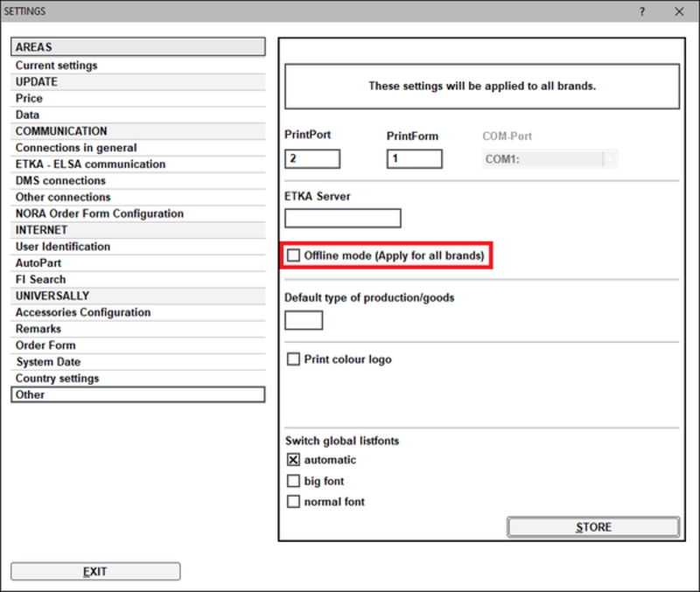Tick the normal font checkbox

(294, 502)
